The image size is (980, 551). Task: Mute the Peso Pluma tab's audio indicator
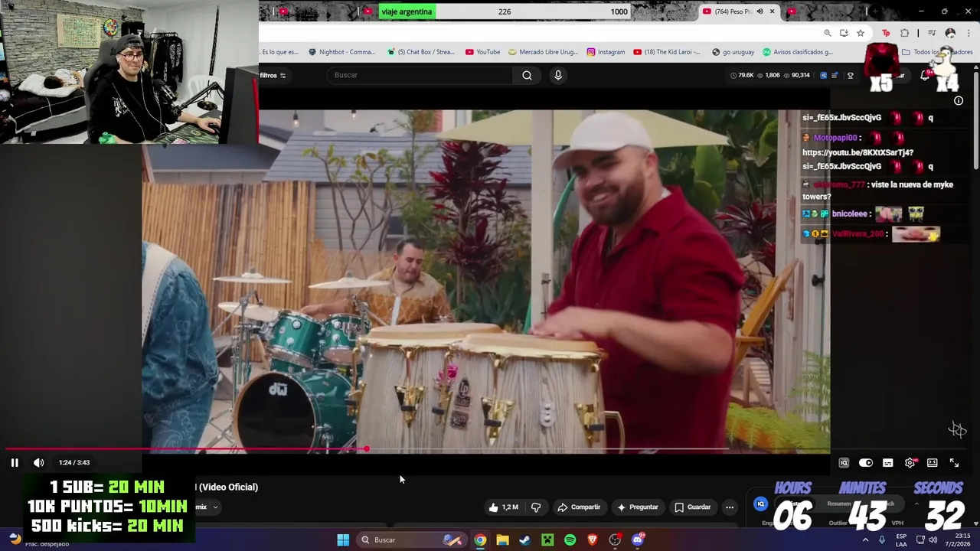click(759, 11)
